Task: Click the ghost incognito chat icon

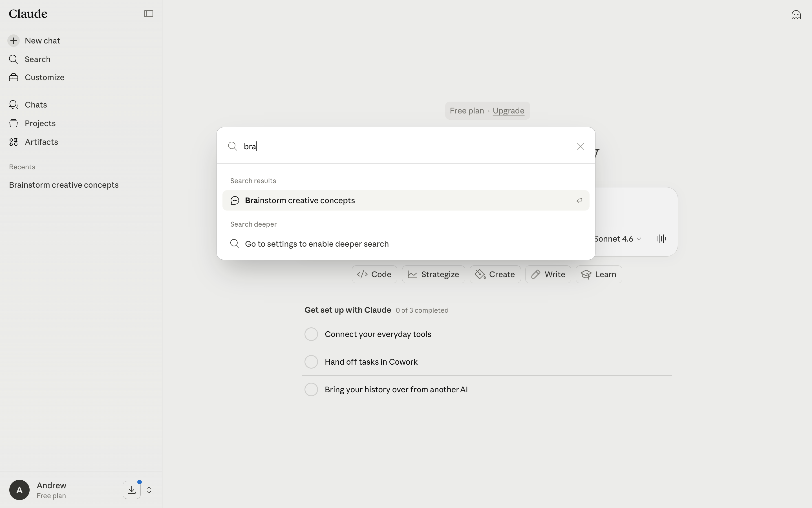Action: tap(796, 15)
